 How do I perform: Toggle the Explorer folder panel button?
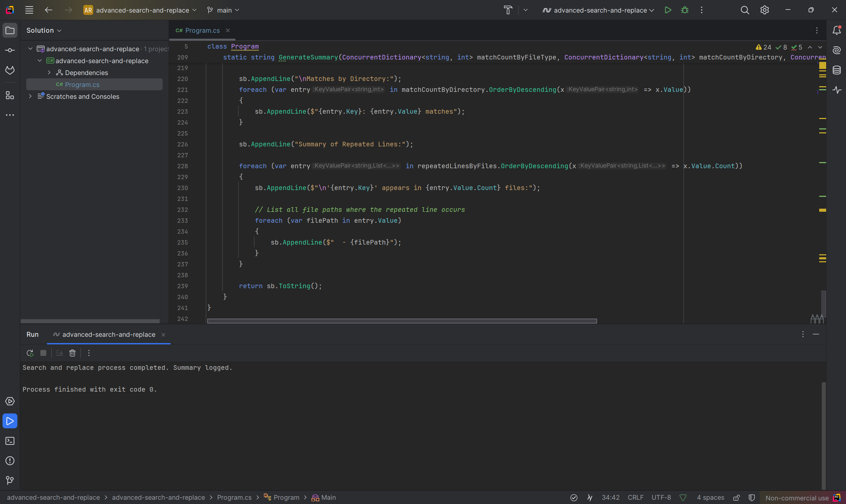[x=10, y=30]
